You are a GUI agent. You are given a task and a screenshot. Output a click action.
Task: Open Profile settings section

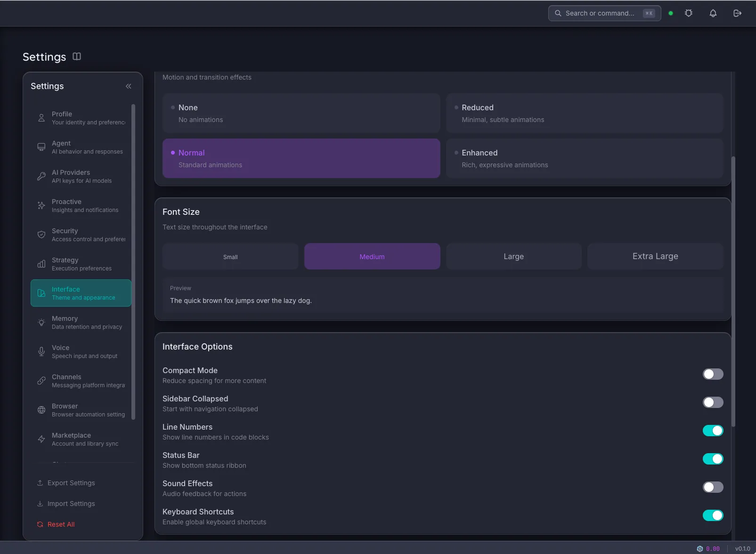[81, 118]
